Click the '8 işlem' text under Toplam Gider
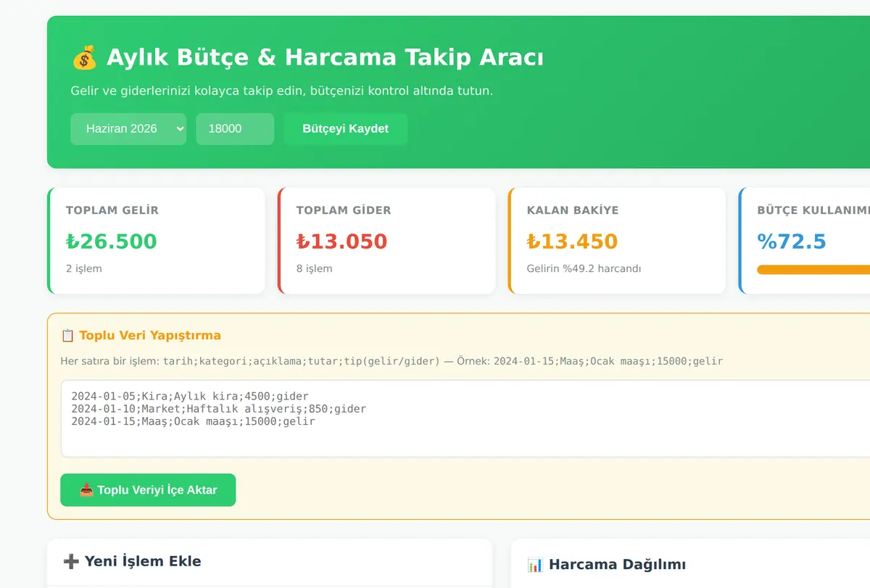 click(x=315, y=269)
